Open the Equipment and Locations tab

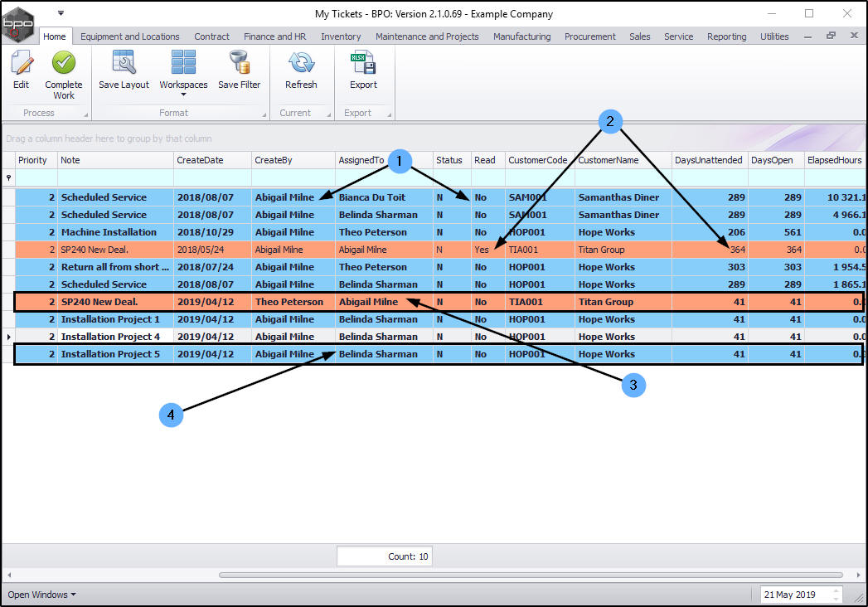pyautogui.click(x=130, y=36)
